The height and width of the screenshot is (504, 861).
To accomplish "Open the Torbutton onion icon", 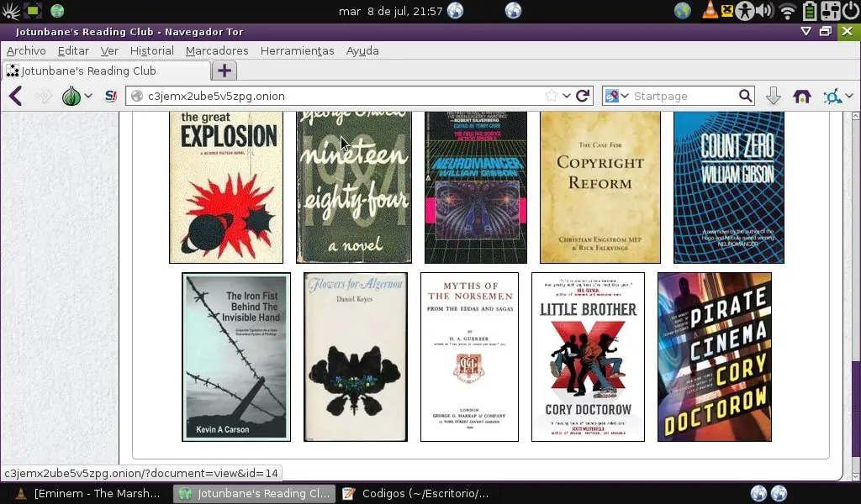I will pyautogui.click(x=71, y=96).
